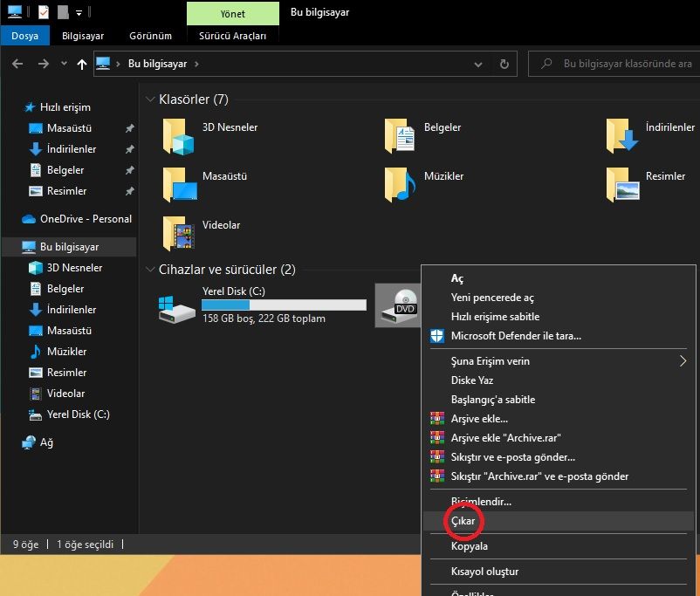
Task: Collapse the Klasörler (7) group
Action: click(x=150, y=99)
